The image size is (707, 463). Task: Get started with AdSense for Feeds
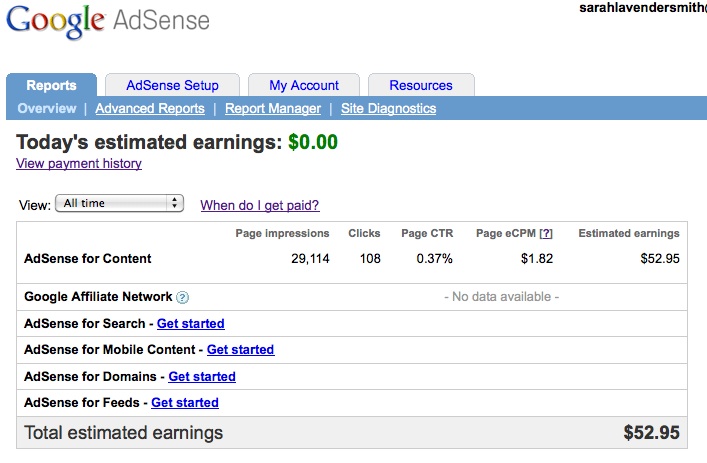coord(185,403)
